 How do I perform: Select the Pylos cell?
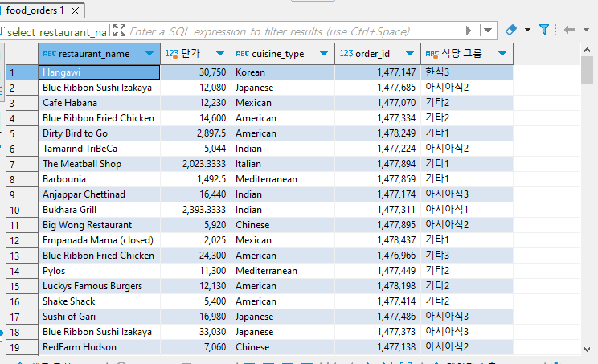(99, 271)
